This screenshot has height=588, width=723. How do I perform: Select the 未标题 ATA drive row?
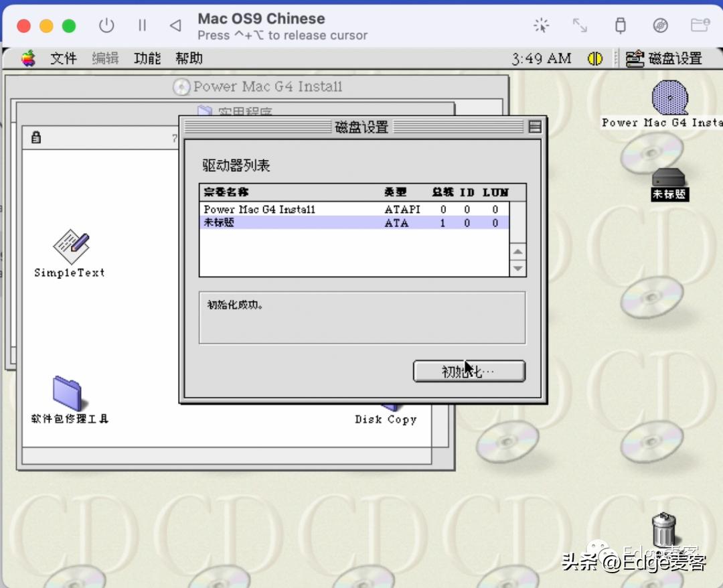[301, 223]
